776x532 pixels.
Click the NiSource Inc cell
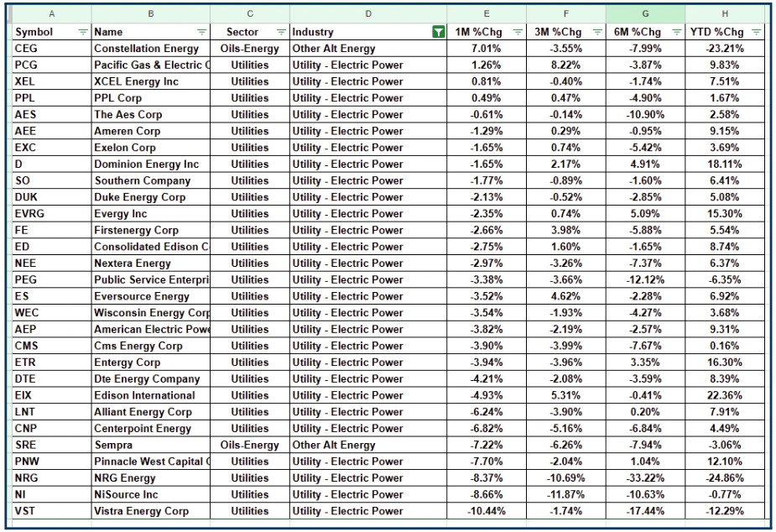pos(151,494)
